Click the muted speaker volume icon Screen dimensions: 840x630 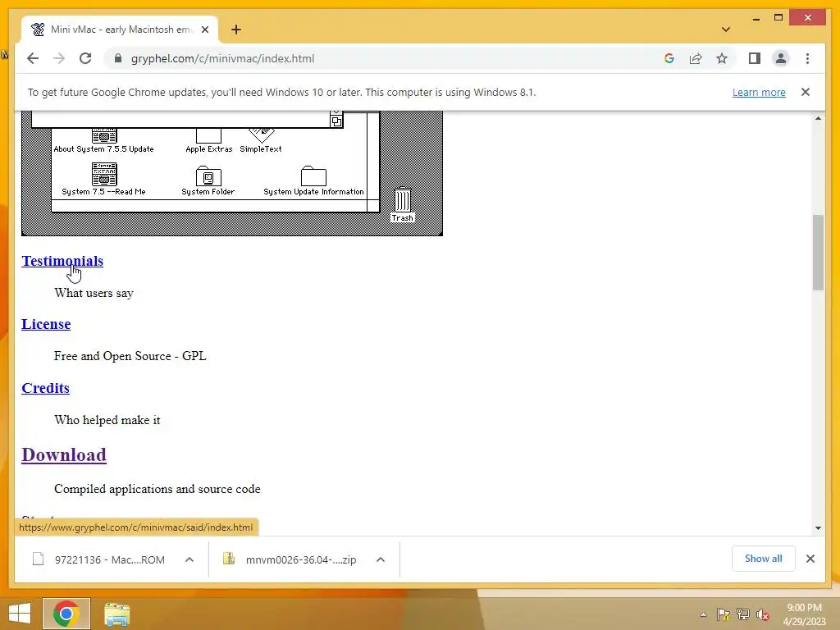point(762,614)
